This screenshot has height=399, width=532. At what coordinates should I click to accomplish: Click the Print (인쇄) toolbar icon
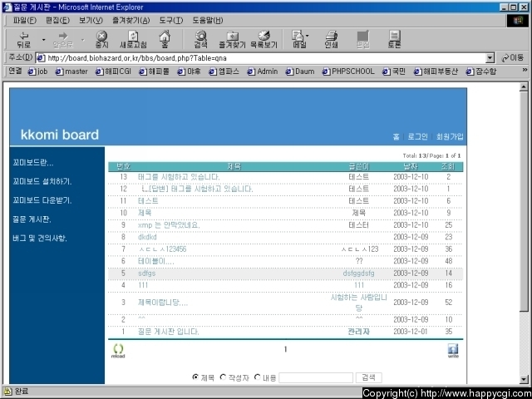click(x=331, y=40)
